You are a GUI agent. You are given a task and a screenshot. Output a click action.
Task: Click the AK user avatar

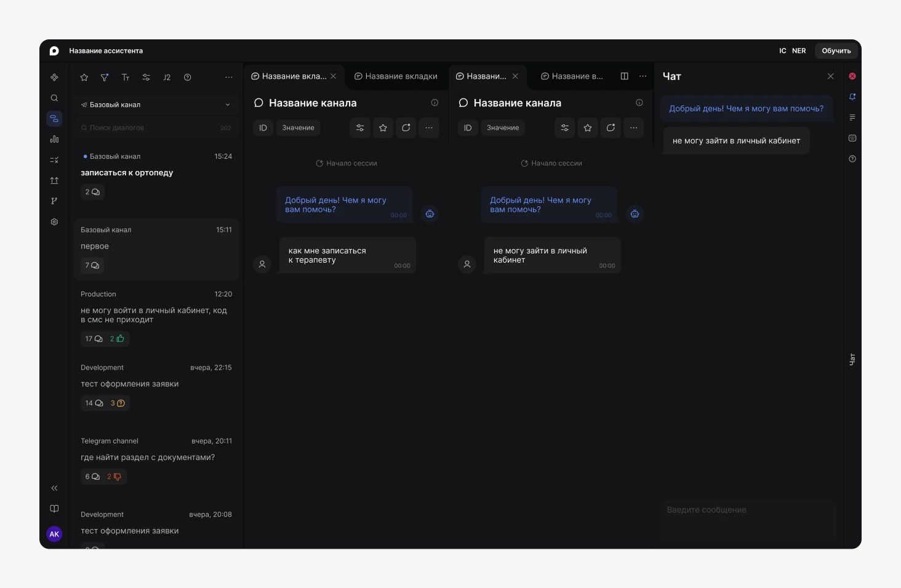coord(54,534)
